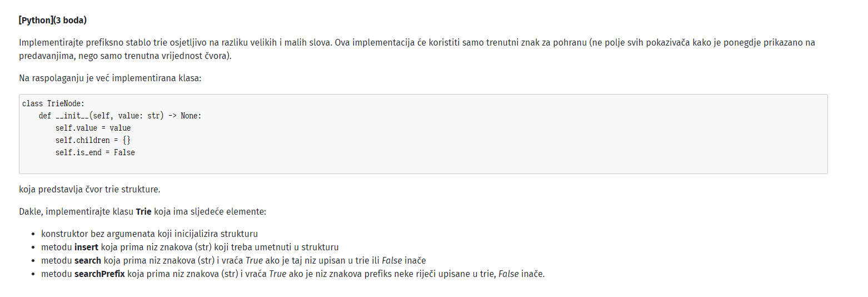Click the italic False in searchPrefix bullet
868x297 pixels.
(508, 274)
